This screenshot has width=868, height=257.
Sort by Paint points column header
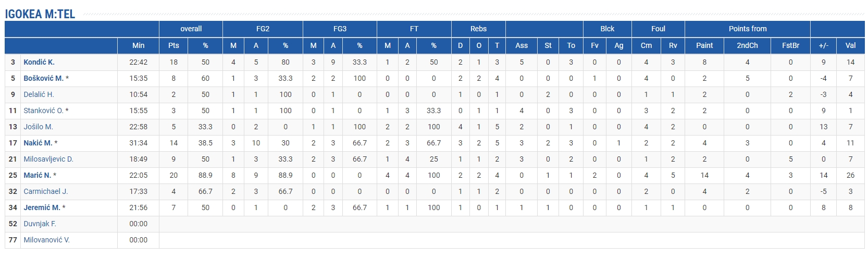coord(704,45)
